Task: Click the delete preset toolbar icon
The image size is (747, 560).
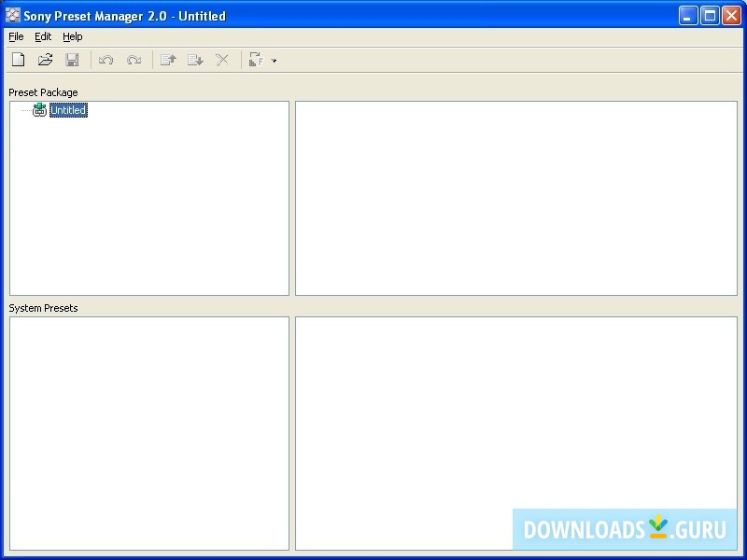Action: click(221, 59)
